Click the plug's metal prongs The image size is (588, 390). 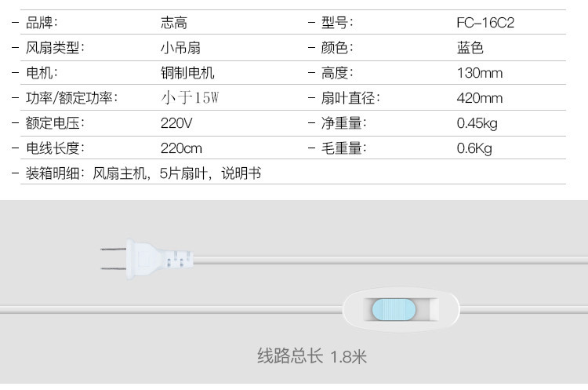point(113,259)
